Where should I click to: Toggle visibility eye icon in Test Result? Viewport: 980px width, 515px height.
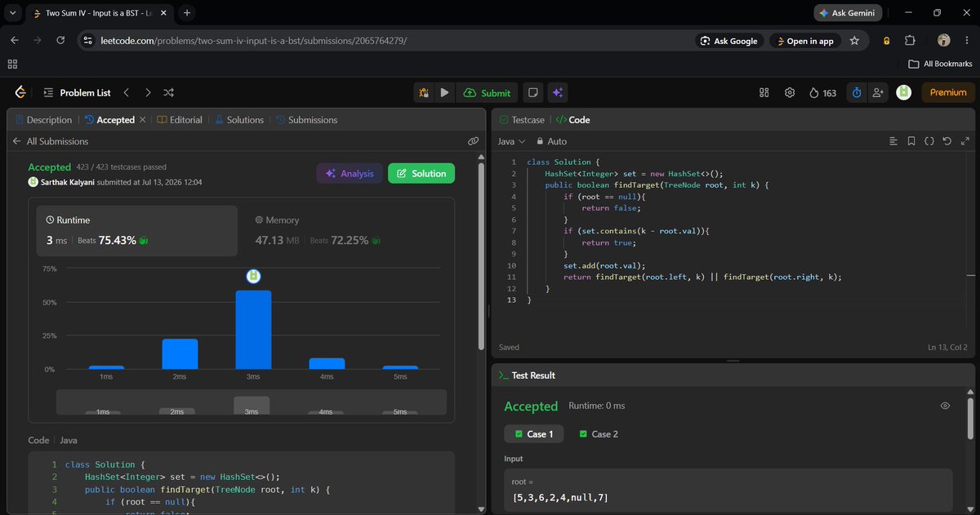click(x=945, y=406)
